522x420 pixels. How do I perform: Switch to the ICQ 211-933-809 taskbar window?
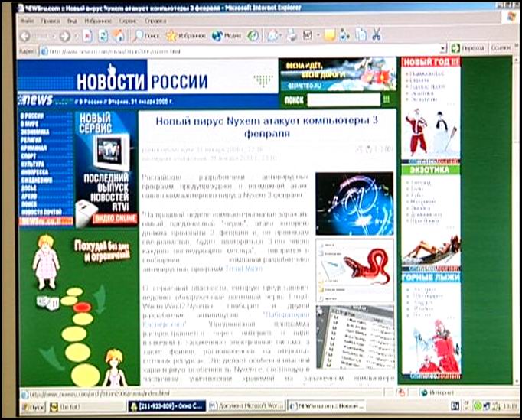click(167, 406)
